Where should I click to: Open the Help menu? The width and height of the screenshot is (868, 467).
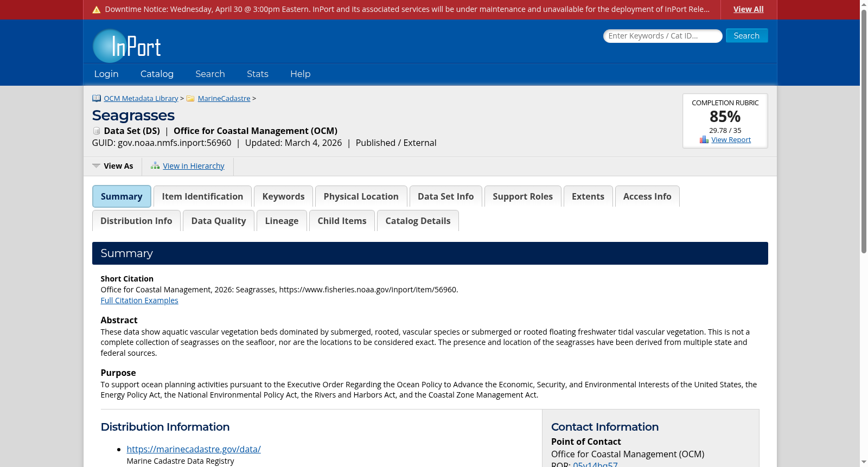click(301, 74)
